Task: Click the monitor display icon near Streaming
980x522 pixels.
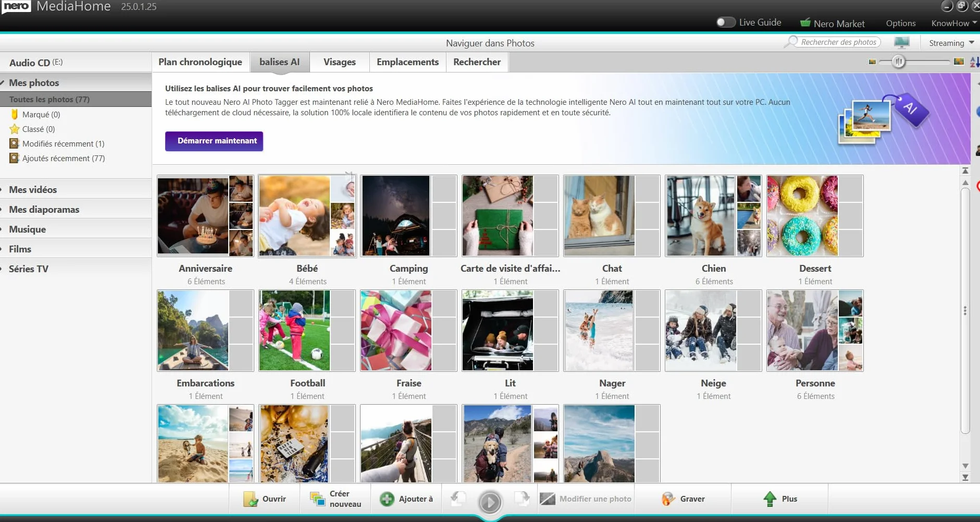Action: tap(901, 42)
